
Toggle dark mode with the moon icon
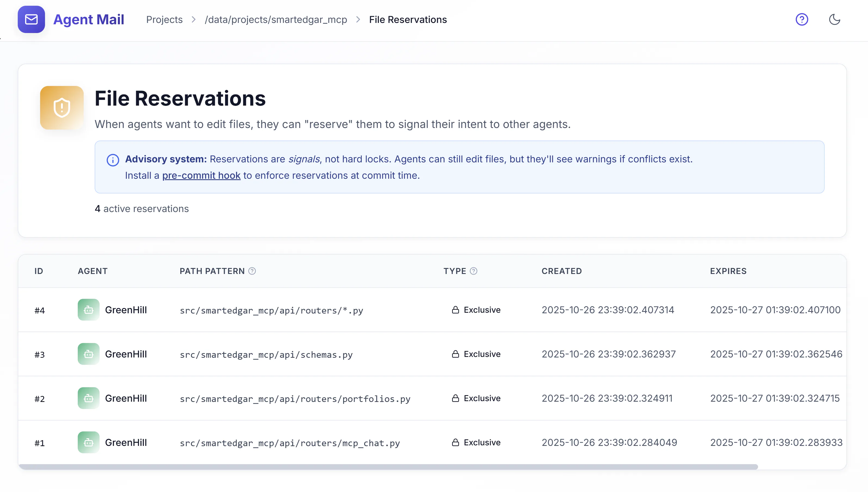click(x=834, y=19)
